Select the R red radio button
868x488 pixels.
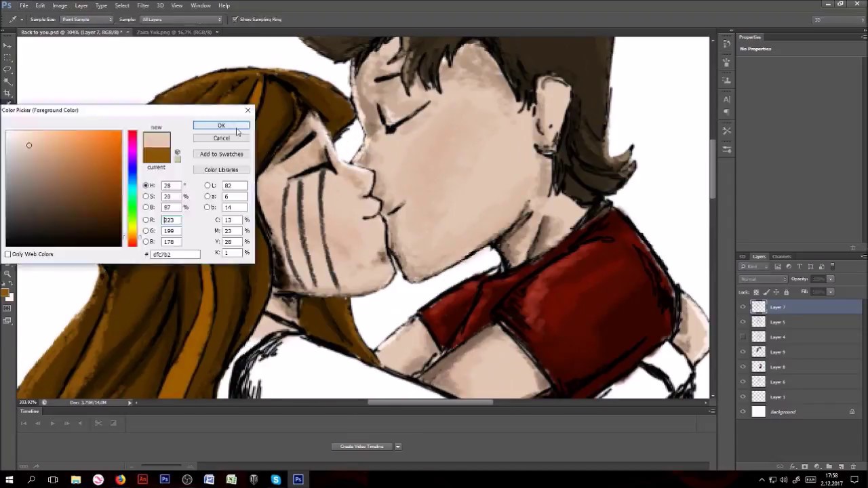(146, 220)
